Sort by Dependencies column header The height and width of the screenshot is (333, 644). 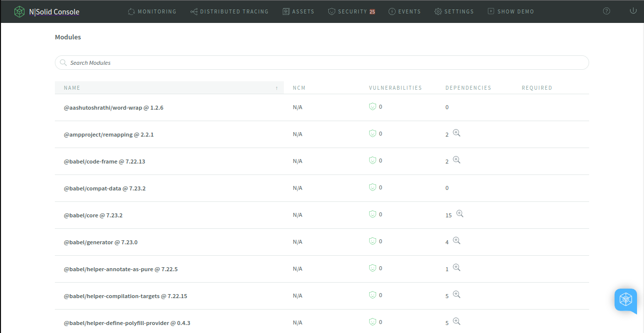pos(468,88)
